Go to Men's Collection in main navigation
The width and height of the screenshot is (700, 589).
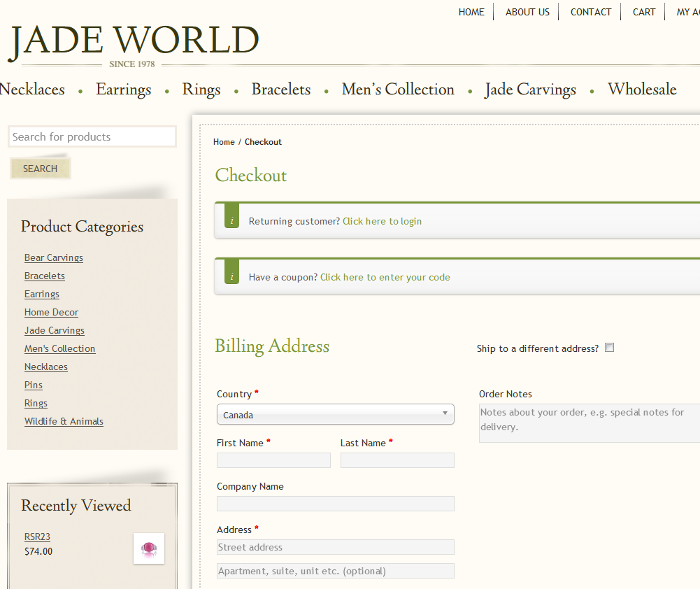[398, 90]
